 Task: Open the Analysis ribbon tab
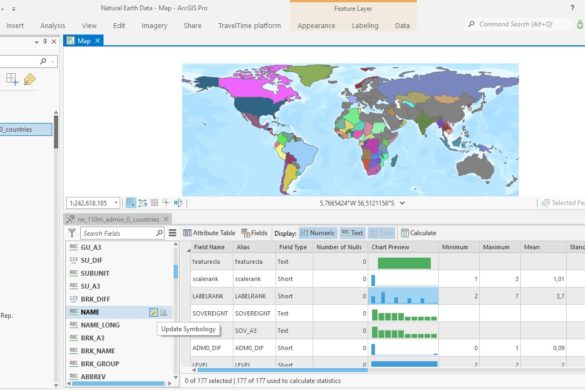pos(53,25)
